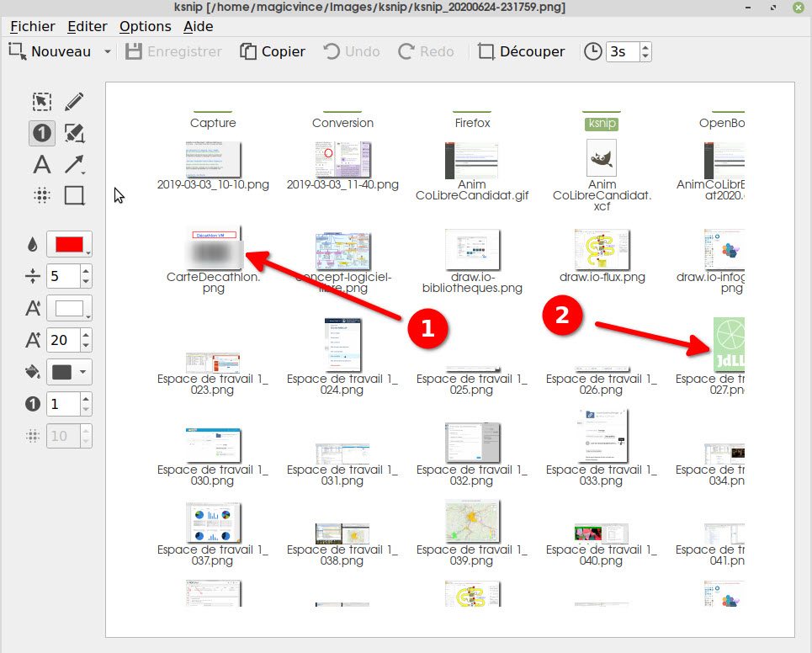812x653 pixels.
Task: Select the Select/move items tool
Action: coord(41,102)
